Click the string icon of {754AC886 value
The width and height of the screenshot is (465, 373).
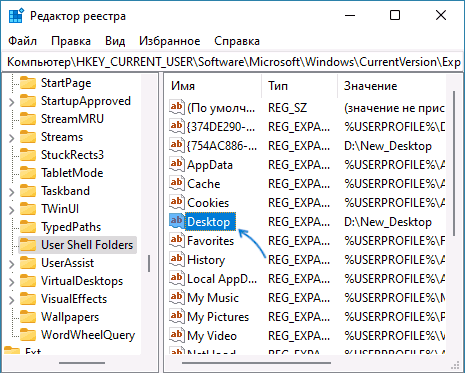(177, 146)
